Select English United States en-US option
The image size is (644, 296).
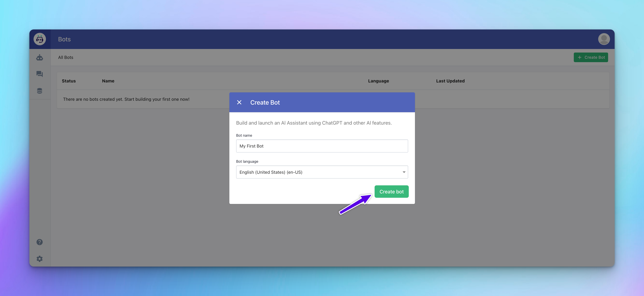[x=322, y=172]
